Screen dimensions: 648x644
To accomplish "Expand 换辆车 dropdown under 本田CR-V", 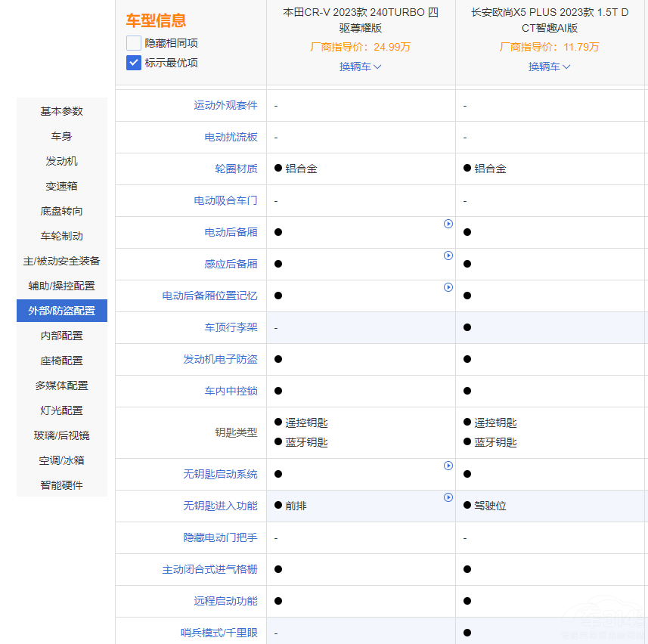I will click(360, 67).
